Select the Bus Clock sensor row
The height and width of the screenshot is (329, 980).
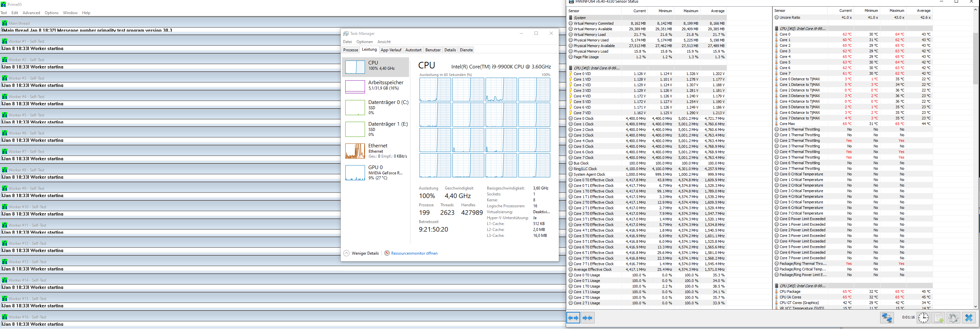[647, 164]
